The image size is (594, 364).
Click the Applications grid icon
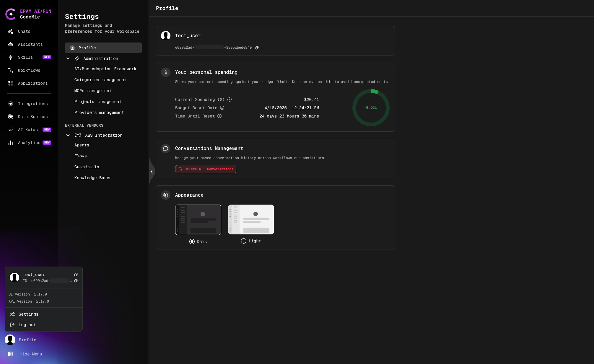coord(11,83)
